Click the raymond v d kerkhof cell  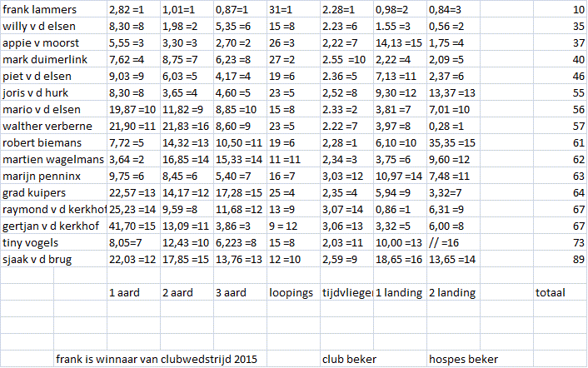pyautogui.click(x=53, y=209)
